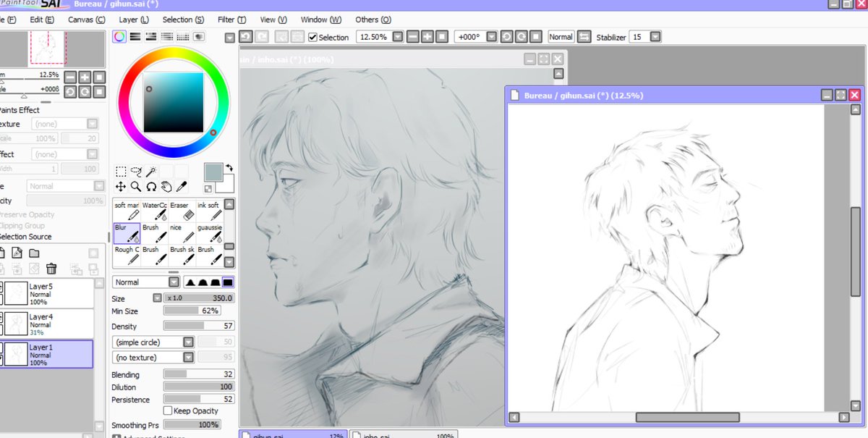Toggle the RGB slider panel
The width and height of the screenshot is (868, 438).
pyautogui.click(x=136, y=37)
